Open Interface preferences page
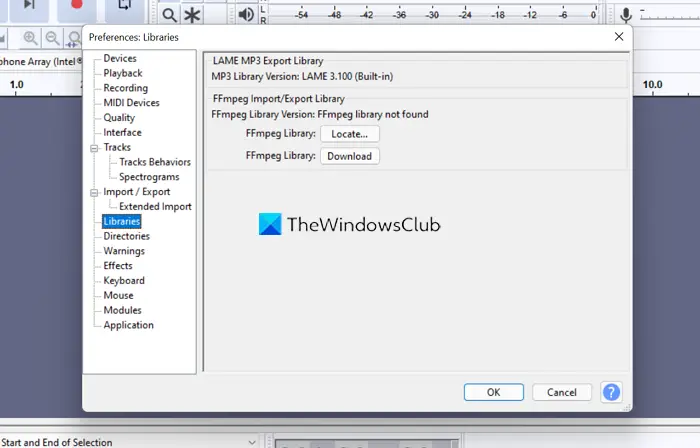Viewport: 700px width, 448px height. pos(122,133)
